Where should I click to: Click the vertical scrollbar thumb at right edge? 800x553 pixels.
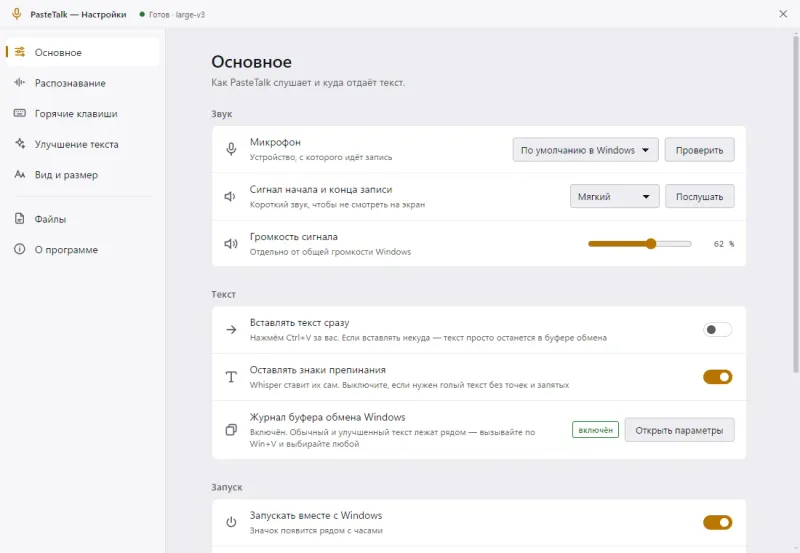point(795,203)
